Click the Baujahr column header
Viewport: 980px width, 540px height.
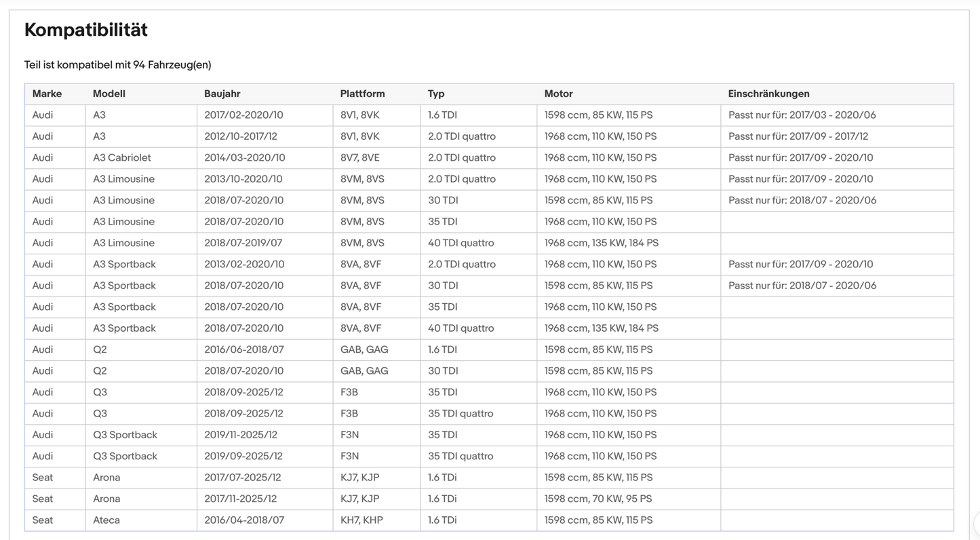tap(222, 94)
